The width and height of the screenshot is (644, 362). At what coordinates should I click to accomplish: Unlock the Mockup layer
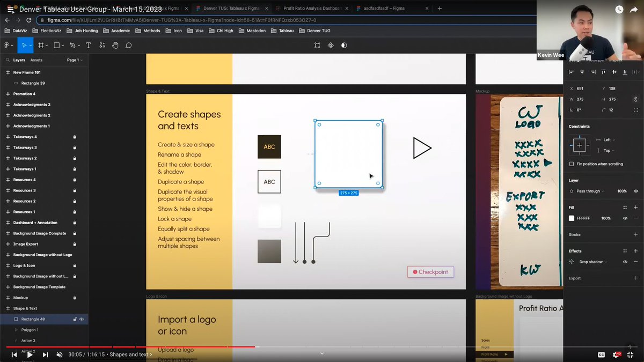point(75,298)
